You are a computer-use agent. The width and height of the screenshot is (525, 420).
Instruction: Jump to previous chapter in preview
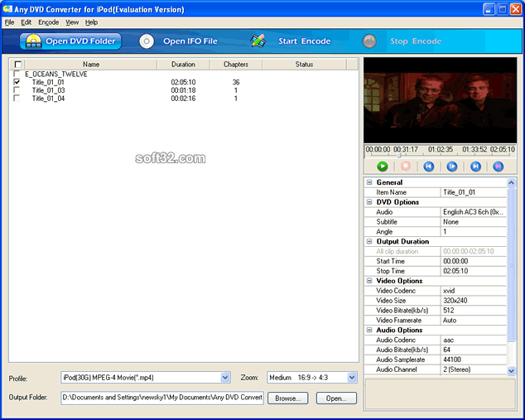429,167
